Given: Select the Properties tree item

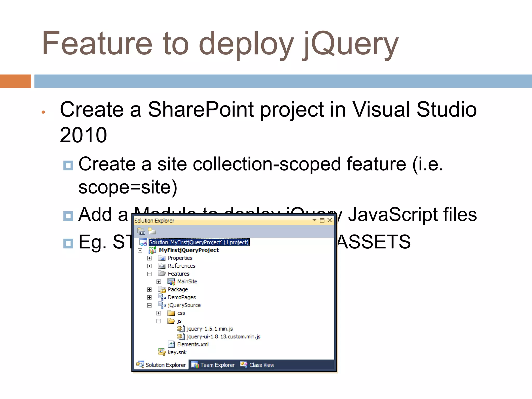Looking at the screenshot, I should pyautogui.click(x=180, y=258).
